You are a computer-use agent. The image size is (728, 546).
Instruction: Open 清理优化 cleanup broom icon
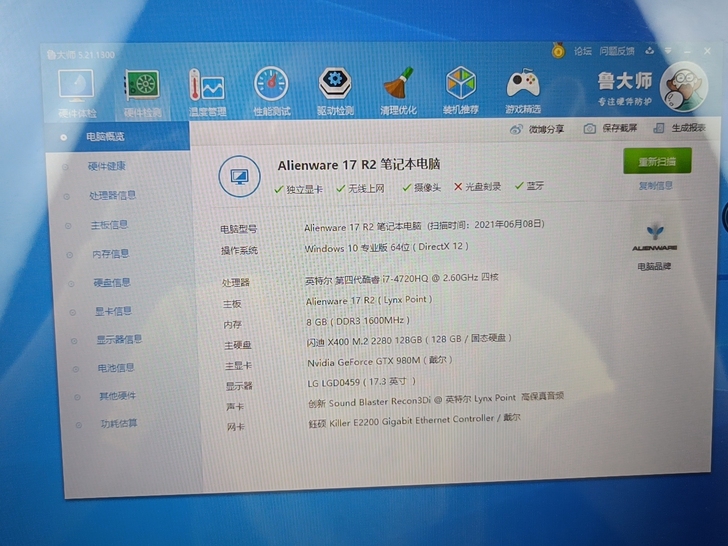[x=398, y=90]
